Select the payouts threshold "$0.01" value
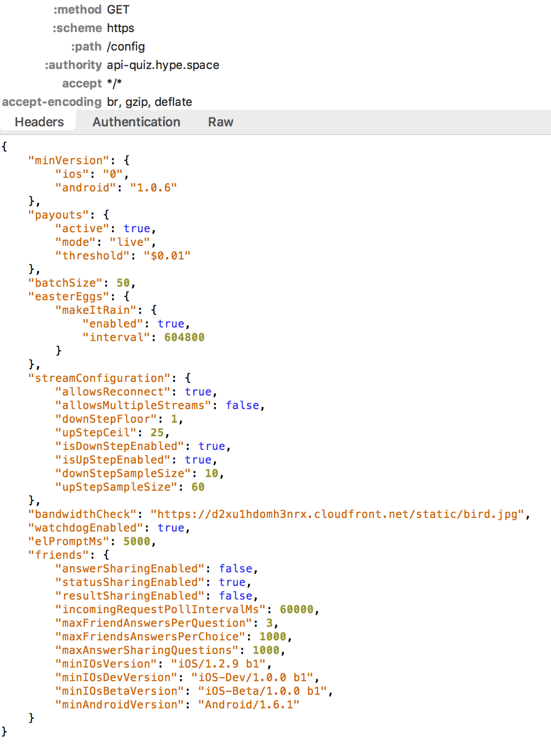The image size is (551, 756). tap(167, 256)
